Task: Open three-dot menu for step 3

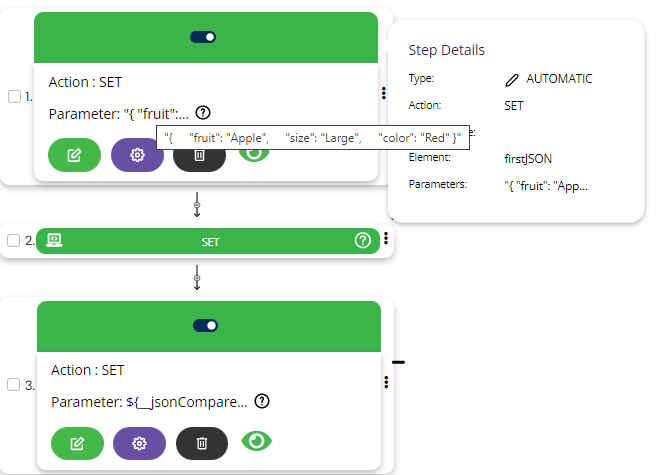Action: point(386,382)
